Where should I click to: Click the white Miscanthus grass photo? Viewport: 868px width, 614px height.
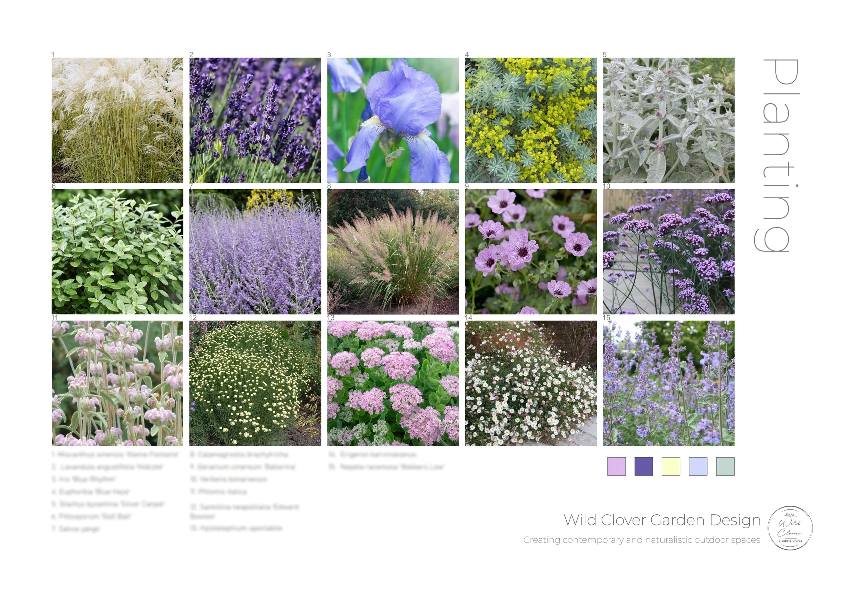[117, 120]
